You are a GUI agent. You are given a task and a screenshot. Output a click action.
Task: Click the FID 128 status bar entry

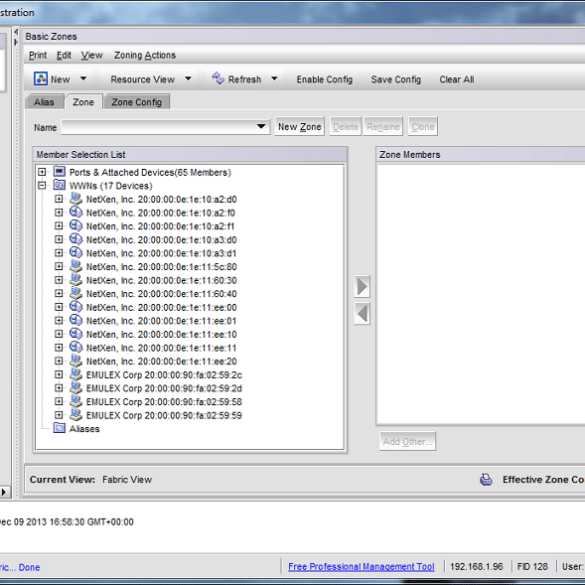click(x=532, y=566)
